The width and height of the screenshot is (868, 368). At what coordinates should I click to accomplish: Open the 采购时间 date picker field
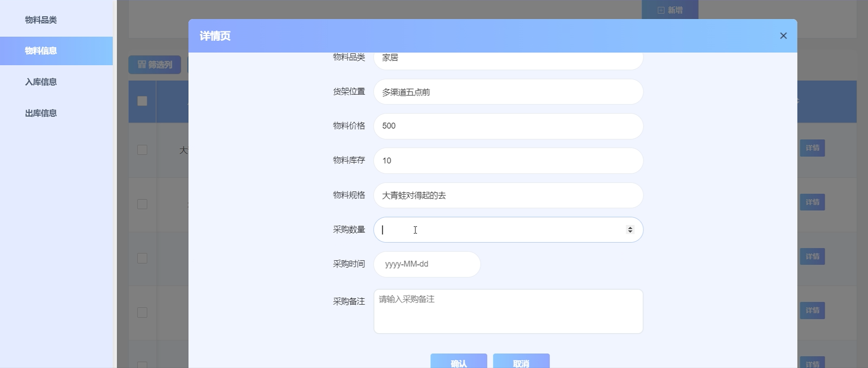pyautogui.click(x=427, y=264)
